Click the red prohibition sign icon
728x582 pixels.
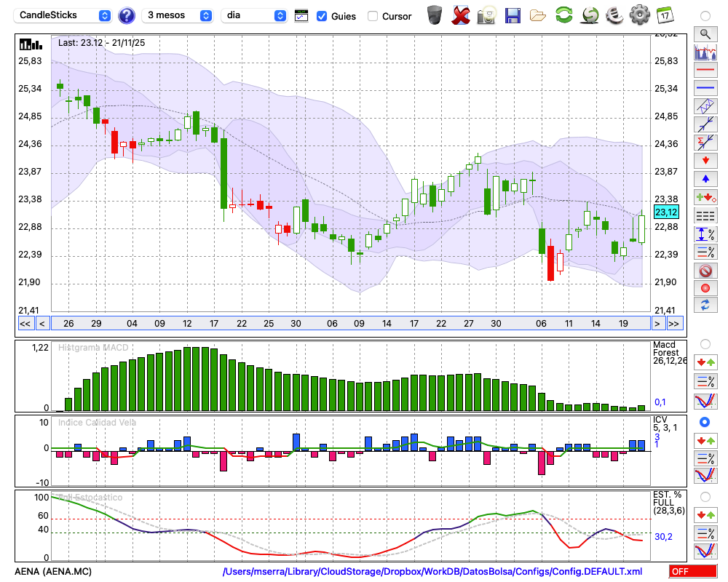(705, 271)
